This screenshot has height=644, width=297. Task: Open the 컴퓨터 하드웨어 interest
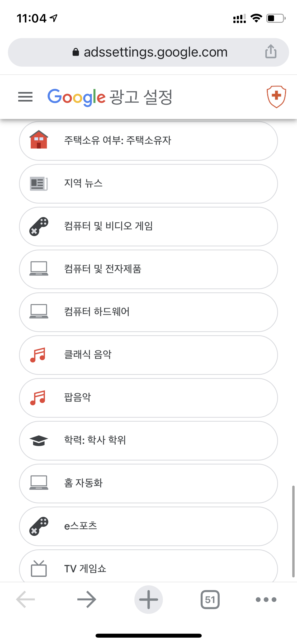pyautogui.click(x=148, y=312)
